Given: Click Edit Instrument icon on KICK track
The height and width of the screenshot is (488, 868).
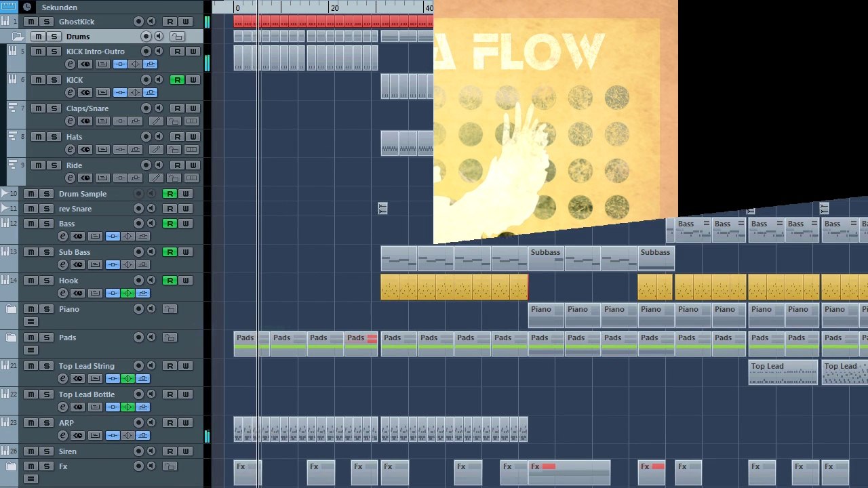Looking at the screenshot, I should click(x=85, y=93).
